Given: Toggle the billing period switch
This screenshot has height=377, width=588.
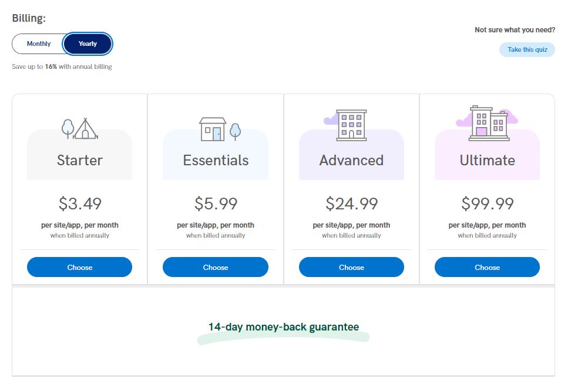Looking at the screenshot, I should pos(62,44).
